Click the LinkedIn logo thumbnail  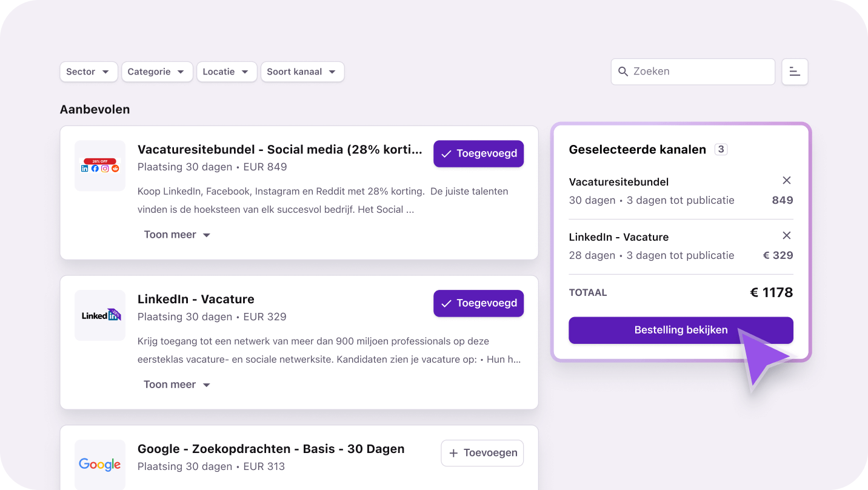[x=99, y=315]
